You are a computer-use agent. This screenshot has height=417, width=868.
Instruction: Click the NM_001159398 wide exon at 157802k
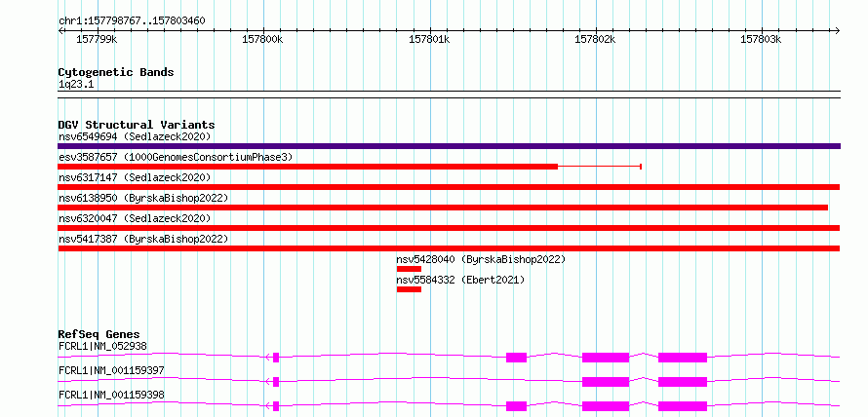(606, 406)
